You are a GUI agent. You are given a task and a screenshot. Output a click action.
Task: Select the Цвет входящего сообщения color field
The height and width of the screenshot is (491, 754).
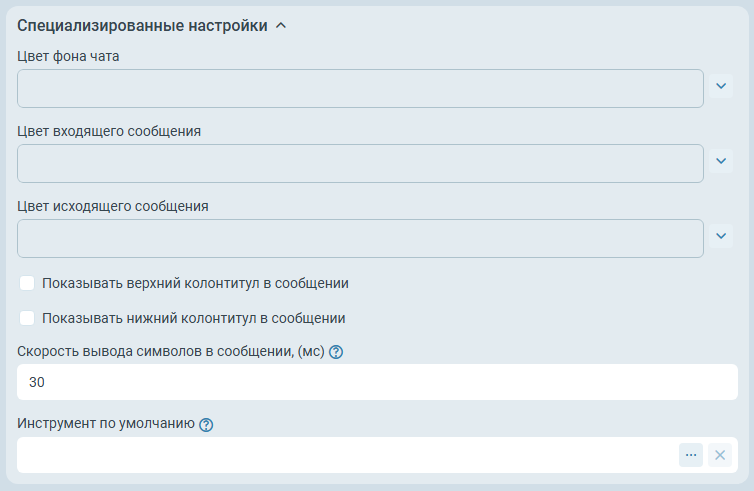tap(360, 163)
